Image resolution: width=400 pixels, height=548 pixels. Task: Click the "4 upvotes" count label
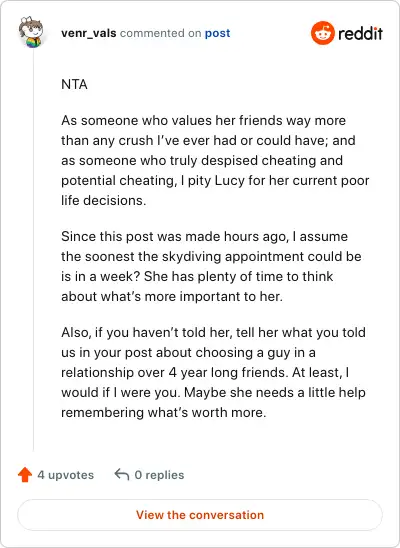pos(66,475)
